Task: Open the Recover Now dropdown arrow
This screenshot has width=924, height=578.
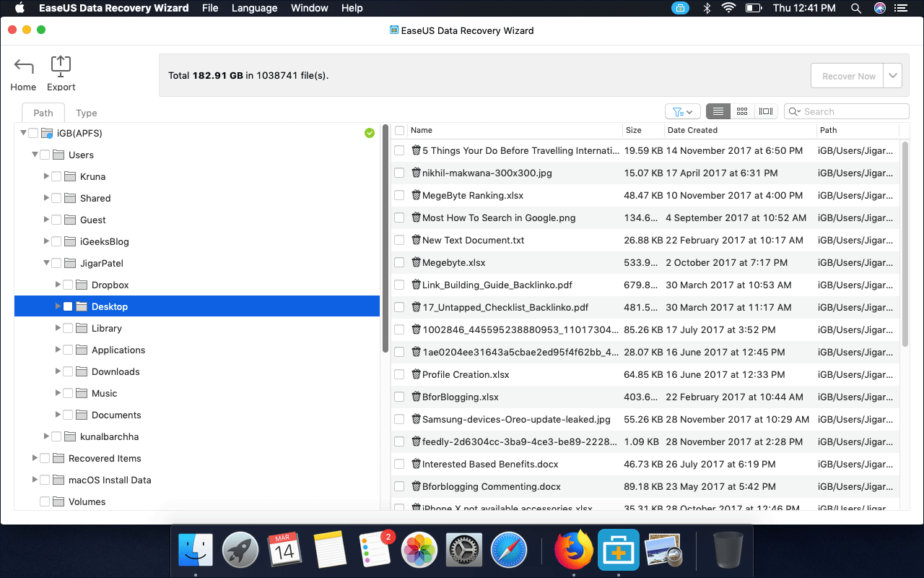Action: tap(893, 76)
